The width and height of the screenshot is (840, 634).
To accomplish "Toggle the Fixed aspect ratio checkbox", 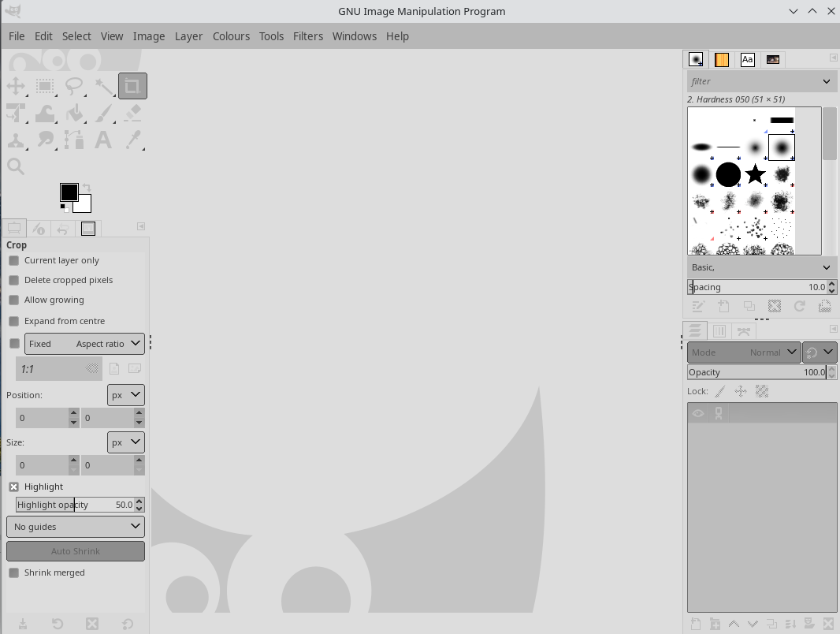I will [x=14, y=344].
